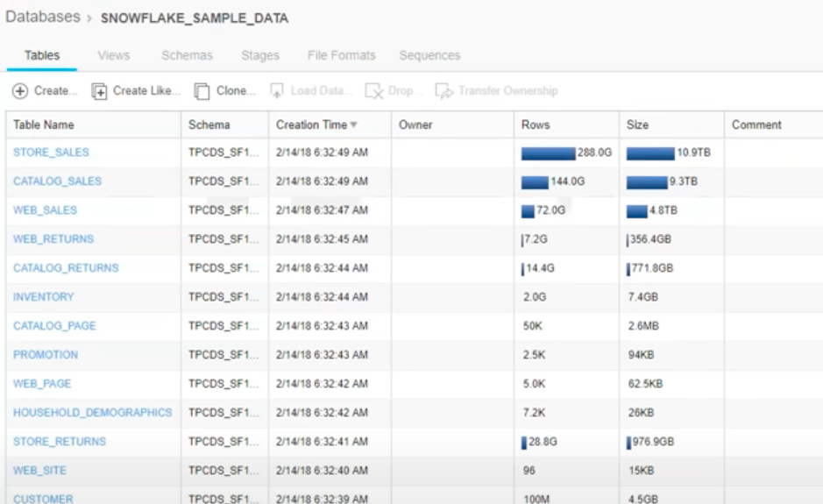
Task: Sort by Owner column header
Action: coord(415,125)
